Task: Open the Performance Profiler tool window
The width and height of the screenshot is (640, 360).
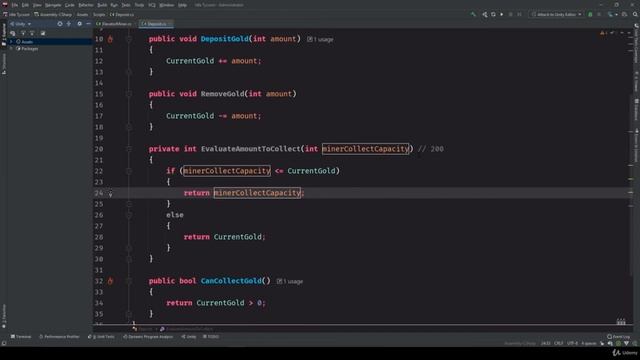Action: (60, 337)
